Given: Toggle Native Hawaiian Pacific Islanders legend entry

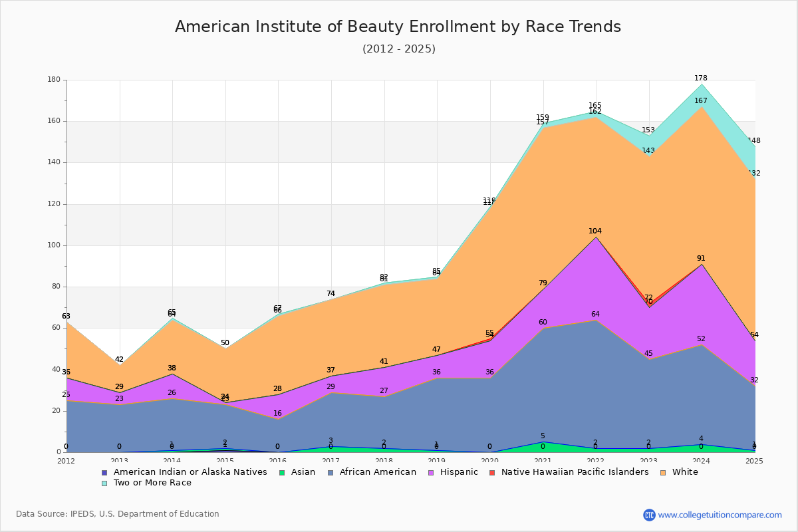Looking at the screenshot, I should click(x=569, y=472).
